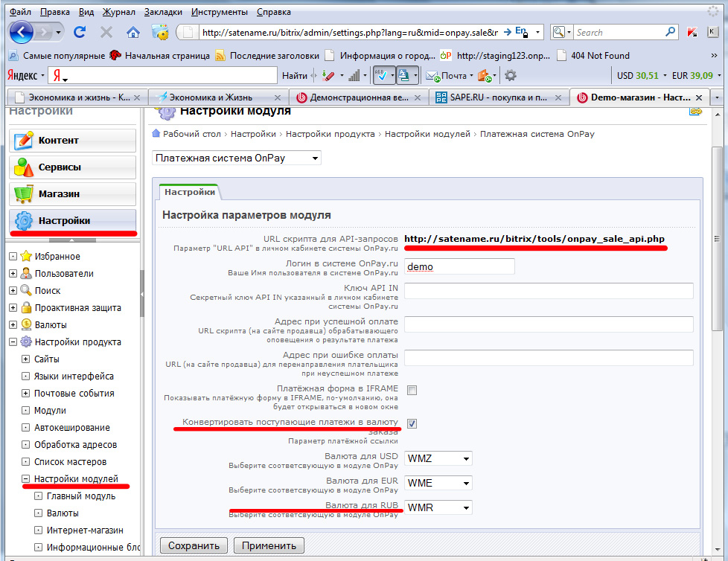Click the browser Reload icon
This screenshot has height=561, width=728.
80,32
